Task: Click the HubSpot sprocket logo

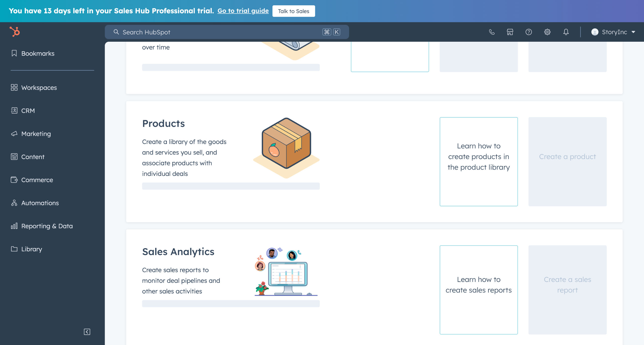Action: point(15,32)
